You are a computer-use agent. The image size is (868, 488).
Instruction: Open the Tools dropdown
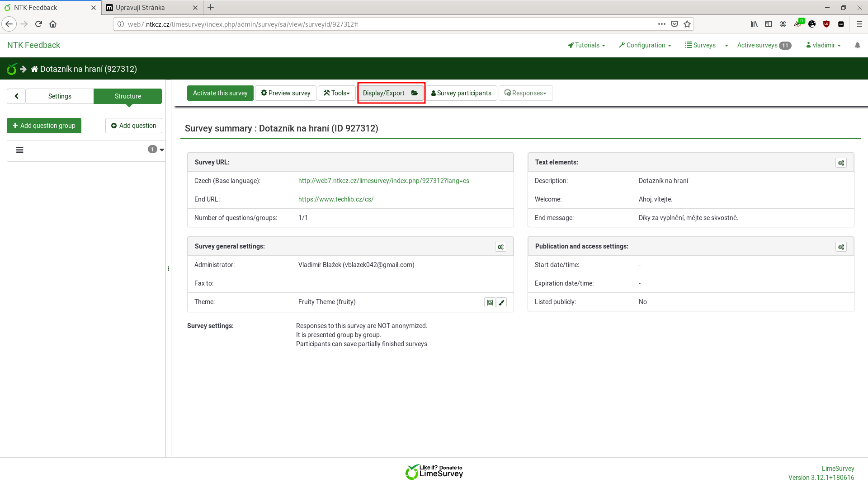tap(336, 93)
